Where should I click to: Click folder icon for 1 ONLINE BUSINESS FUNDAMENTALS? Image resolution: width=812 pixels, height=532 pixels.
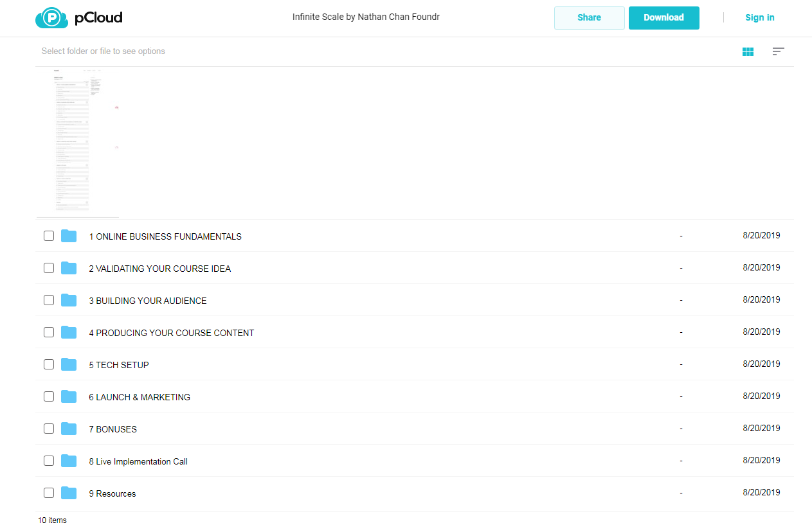pyautogui.click(x=69, y=236)
